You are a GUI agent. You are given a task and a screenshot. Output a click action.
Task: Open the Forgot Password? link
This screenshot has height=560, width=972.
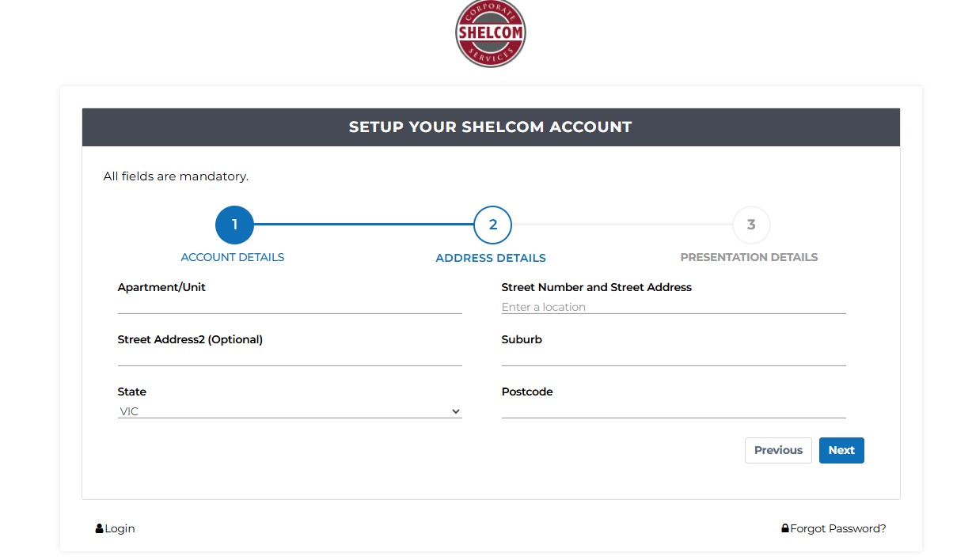click(837, 528)
